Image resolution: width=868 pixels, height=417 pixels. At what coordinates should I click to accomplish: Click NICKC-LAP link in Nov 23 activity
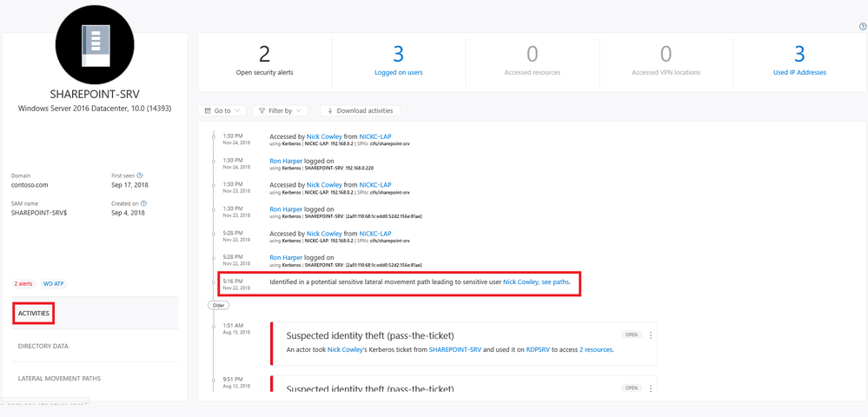(x=375, y=184)
